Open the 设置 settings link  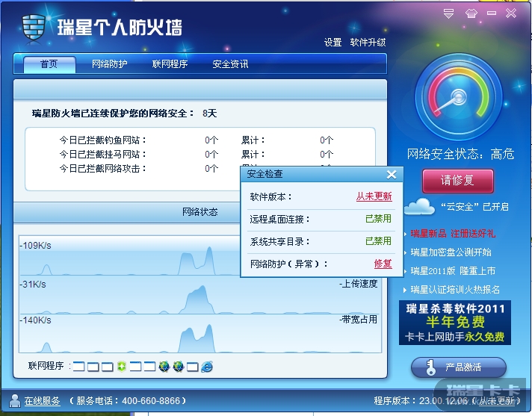332,43
